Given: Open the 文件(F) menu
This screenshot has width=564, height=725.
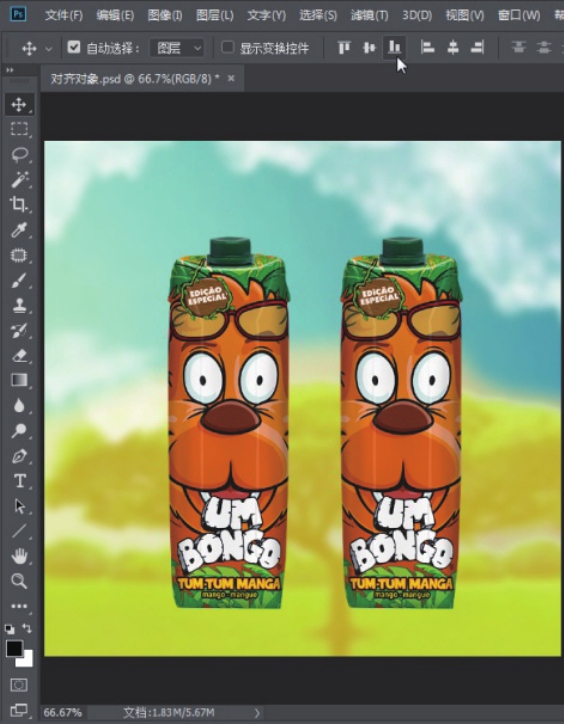Looking at the screenshot, I should 64,15.
